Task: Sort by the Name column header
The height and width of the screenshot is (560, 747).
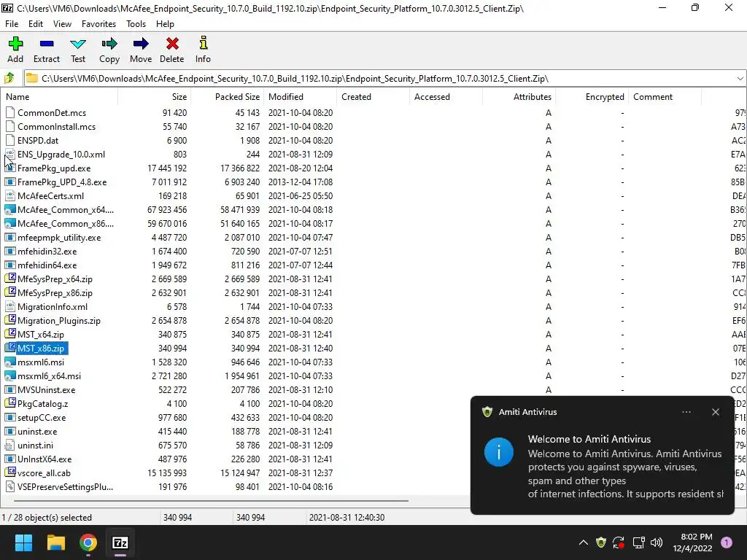Action: point(59,97)
